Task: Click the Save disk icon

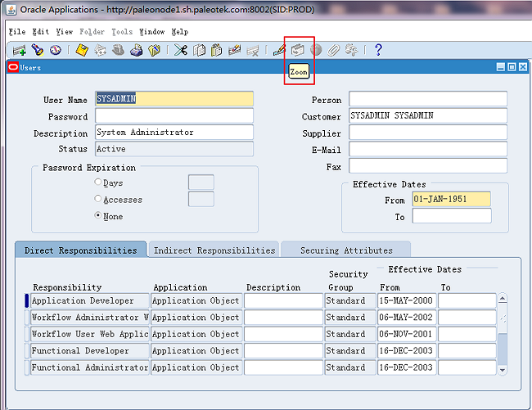Action: (82, 50)
